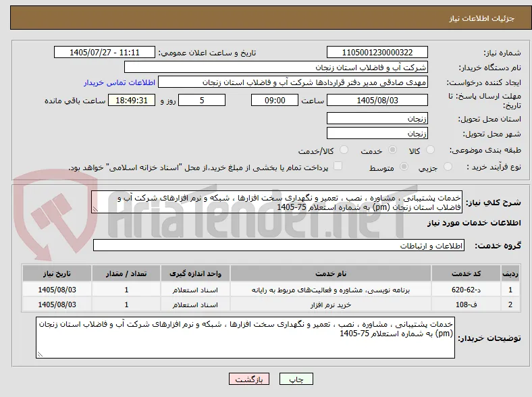The image size is (532, 397).
Task: Click the تاریخ نیاز column header
Action: (x=57, y=273)
